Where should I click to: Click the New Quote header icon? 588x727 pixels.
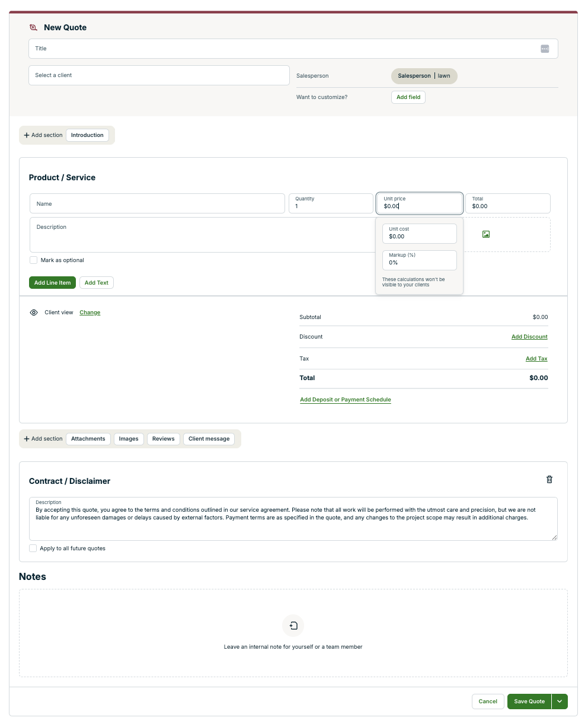(33, 27)
